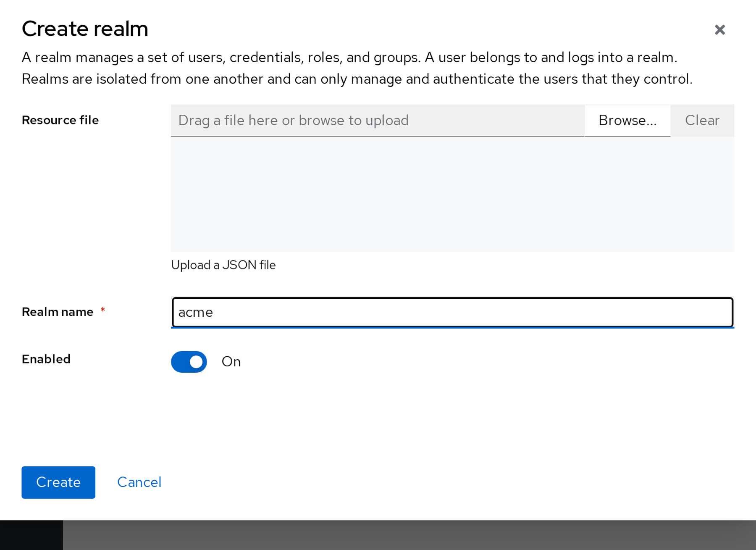The width and height of the screenshot is (756, 550).
Task: Click the Browse... button
Action: pos(627,121)
